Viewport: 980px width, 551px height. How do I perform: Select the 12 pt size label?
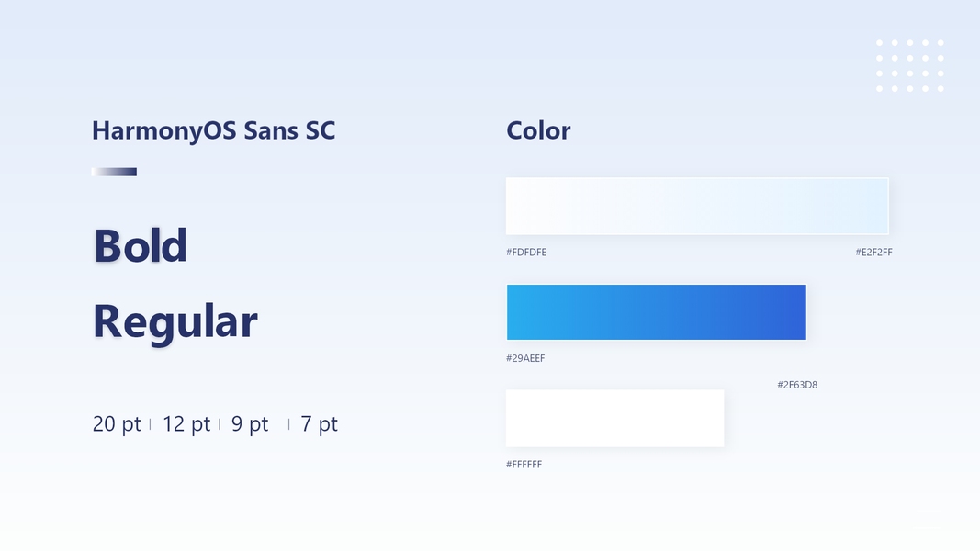186,424
